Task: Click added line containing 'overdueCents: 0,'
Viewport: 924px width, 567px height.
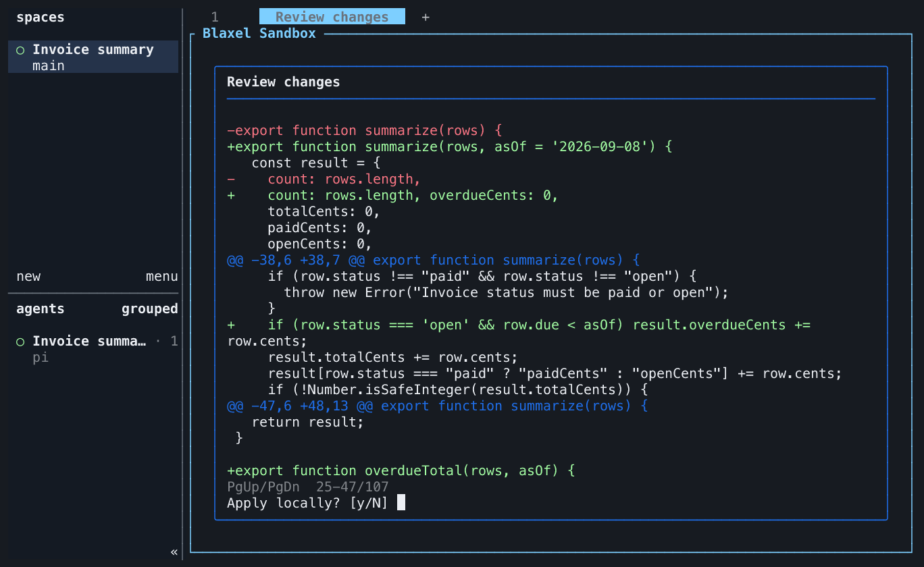Action: pos(393,196)
